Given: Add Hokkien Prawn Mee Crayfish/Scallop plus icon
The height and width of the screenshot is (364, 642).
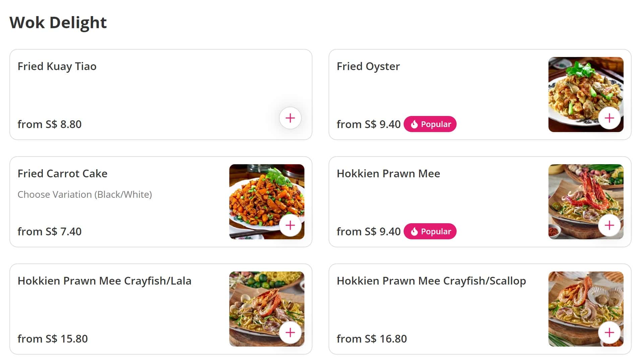Looking at the screenshot, I should coord(609,332).
